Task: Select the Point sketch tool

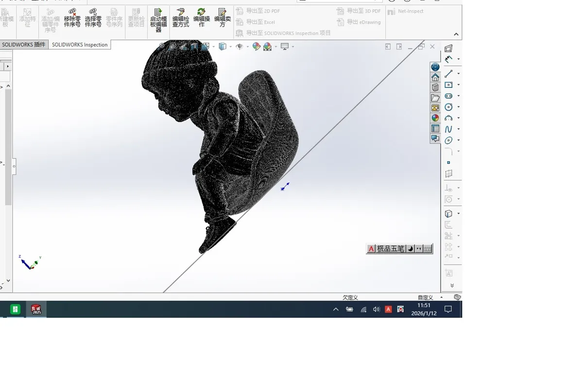Action: [448, 163]
